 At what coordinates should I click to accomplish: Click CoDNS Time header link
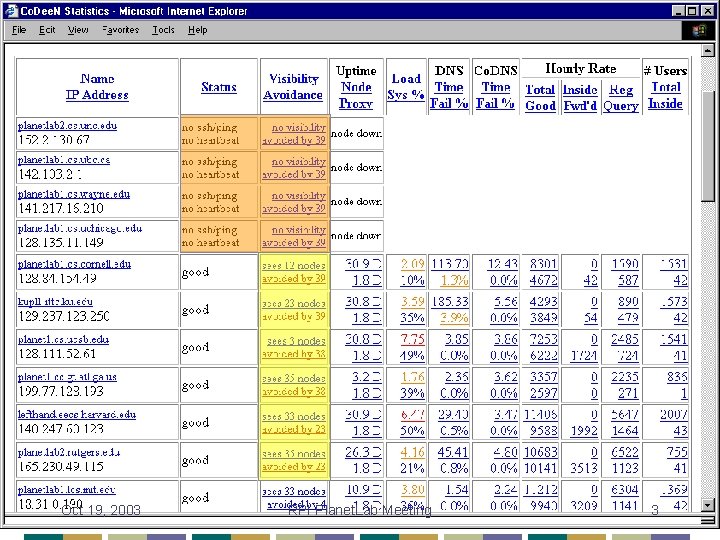(496, 87)
